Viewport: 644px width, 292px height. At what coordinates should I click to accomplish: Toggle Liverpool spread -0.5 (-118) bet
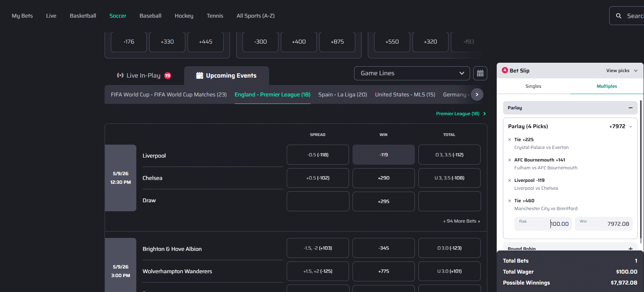coord(318,155)
